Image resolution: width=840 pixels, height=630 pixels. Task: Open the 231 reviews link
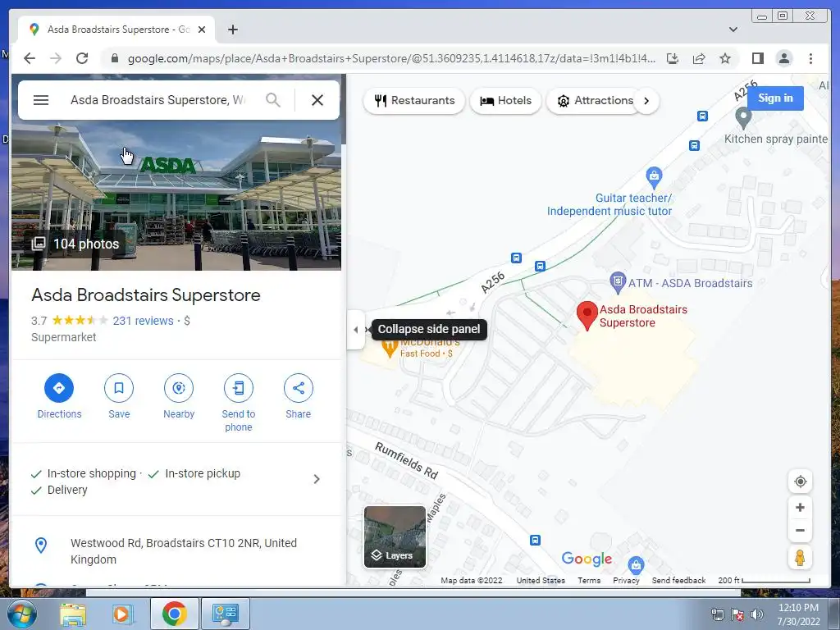pyautogui.click(x=143, y=321)
